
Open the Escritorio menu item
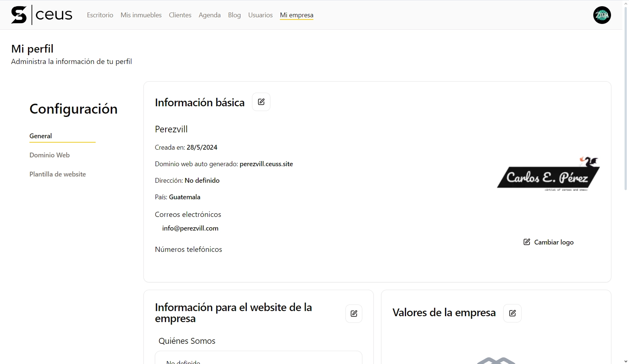100,15
